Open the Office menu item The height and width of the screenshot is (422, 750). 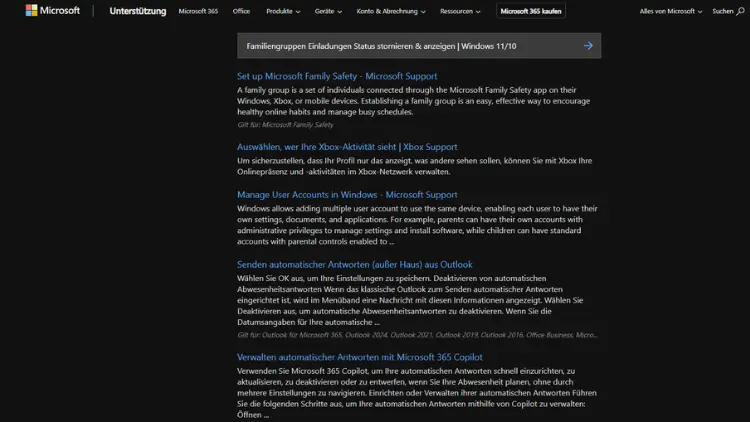(x=241, y=11)
